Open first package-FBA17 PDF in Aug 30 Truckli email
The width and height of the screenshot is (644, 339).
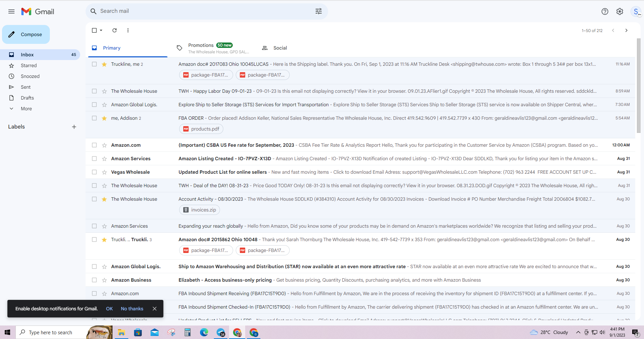pos(206,250)
